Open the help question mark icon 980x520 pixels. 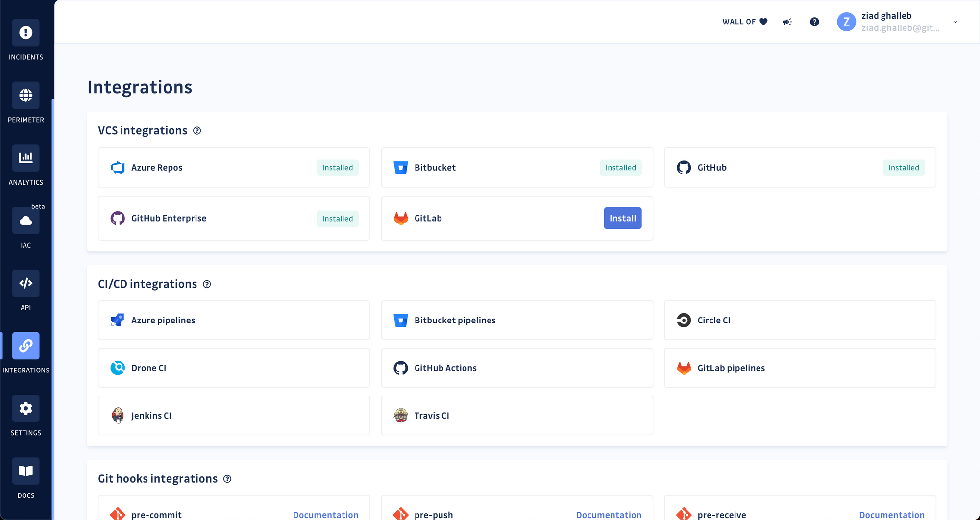(814, 22)
